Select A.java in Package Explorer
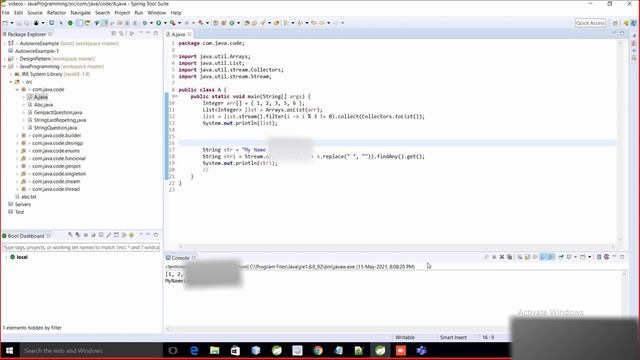Viewport: 640px width, 360px height. tap(41, 97)
